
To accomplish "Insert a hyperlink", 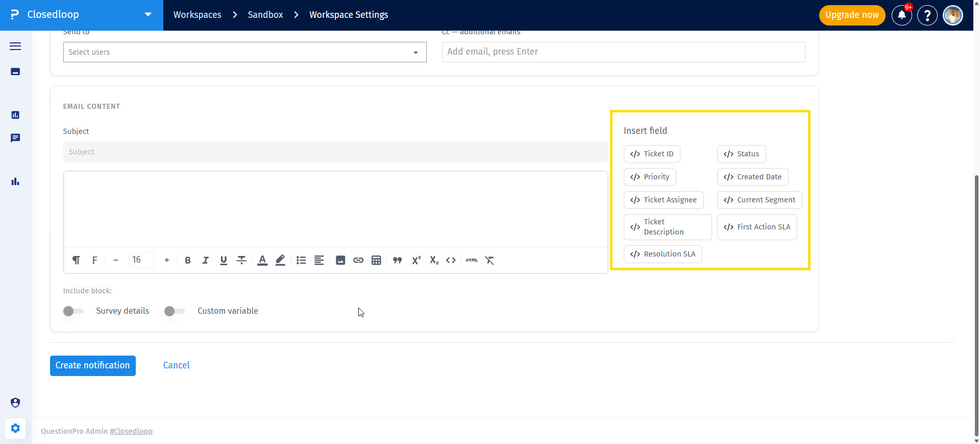I will click(x=358, y=260).
